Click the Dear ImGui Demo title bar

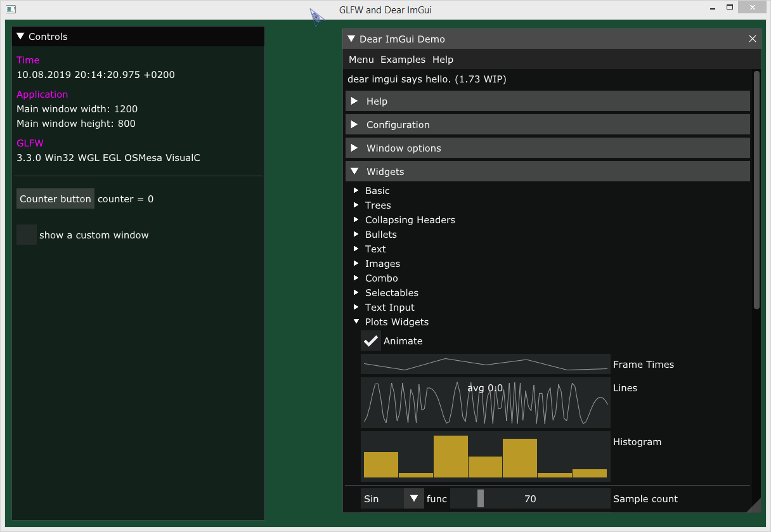point(552,39)
